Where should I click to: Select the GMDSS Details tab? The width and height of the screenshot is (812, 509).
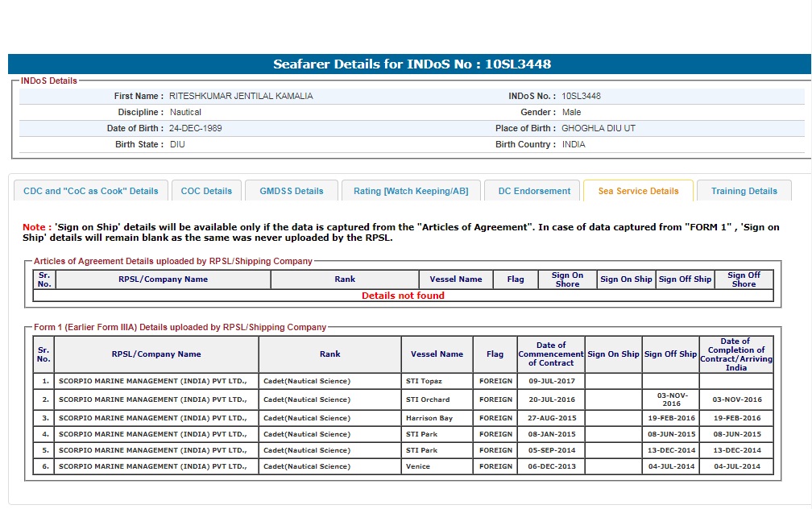pos(292,191)
